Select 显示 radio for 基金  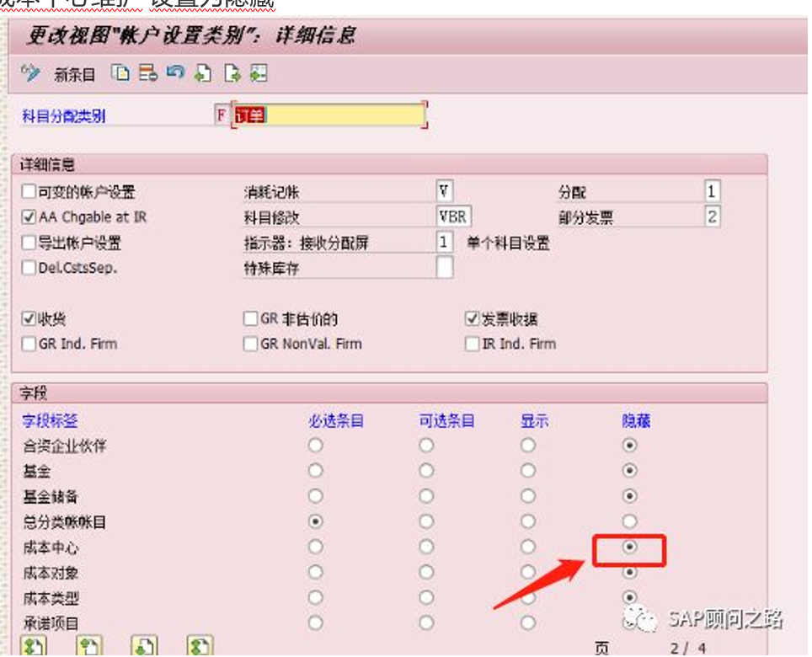526,471
